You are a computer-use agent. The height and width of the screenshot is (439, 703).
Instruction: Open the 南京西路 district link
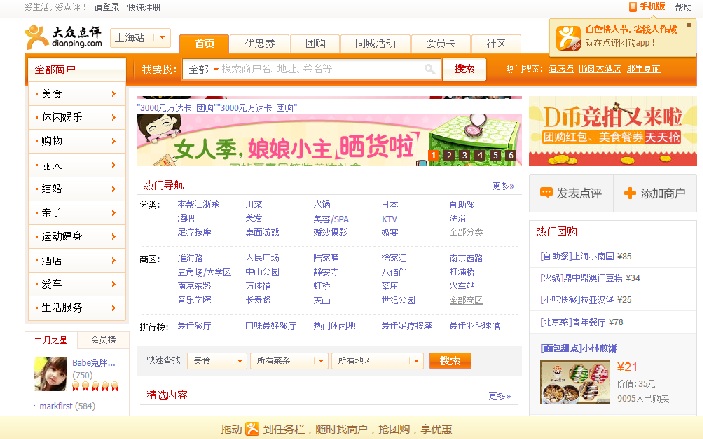(466, 258)
